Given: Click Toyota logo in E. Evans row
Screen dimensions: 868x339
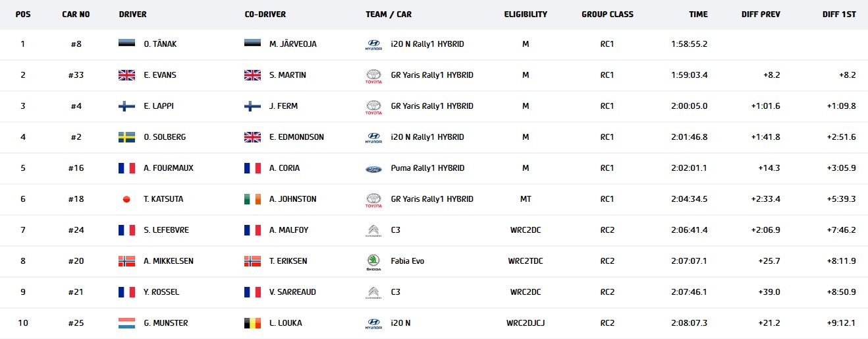Looking at the screenshot, I should [373, 76].
